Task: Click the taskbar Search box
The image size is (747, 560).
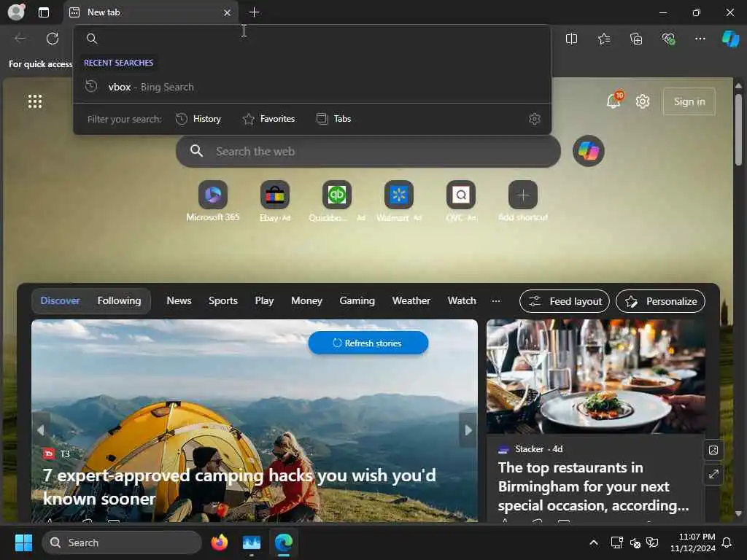Action: [x=122, y=542]
